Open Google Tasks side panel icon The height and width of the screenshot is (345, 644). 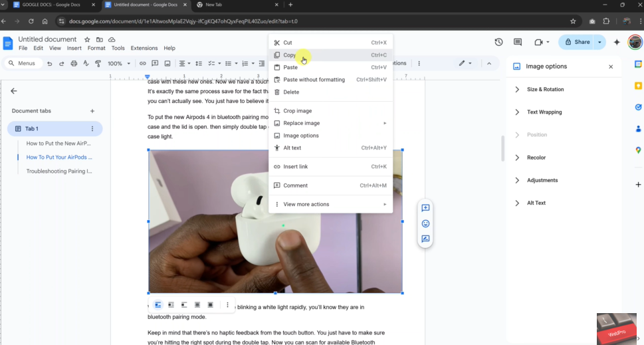tap(638, 107)
